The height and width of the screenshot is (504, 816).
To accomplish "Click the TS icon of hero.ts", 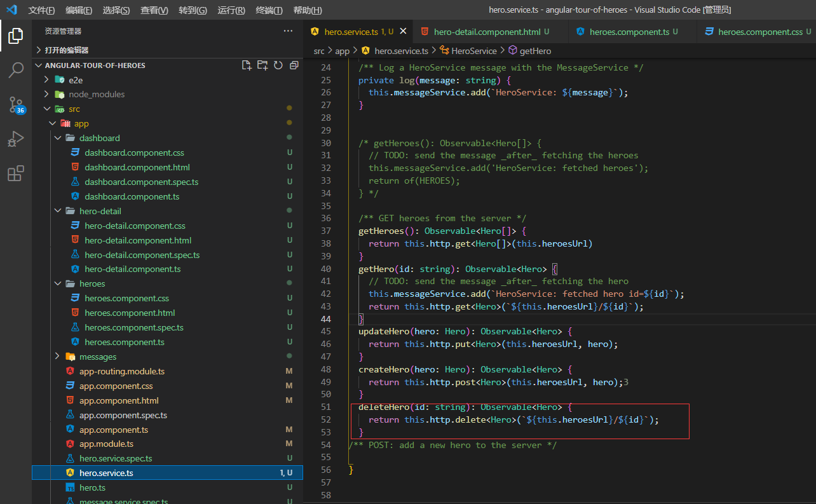I will pos(70,487).
